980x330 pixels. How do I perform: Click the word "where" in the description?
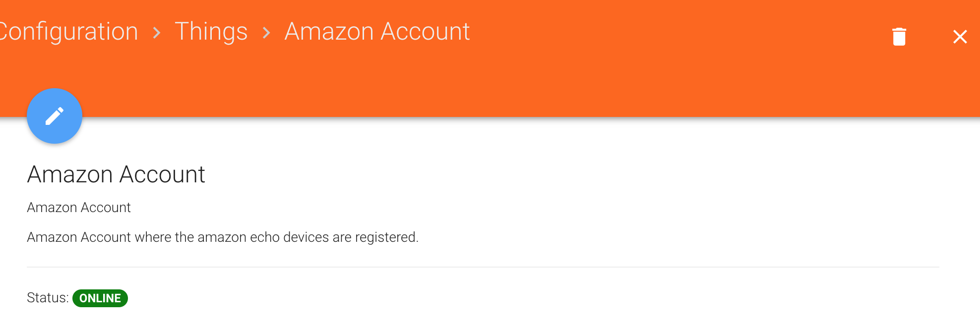tap(153, 237)
